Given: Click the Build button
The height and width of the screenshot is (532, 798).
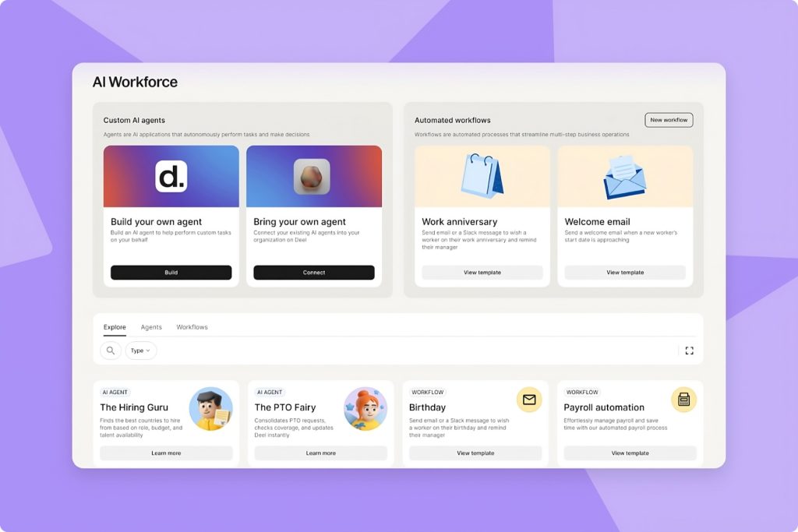Looking at the screenshot, I should pyautogui.click(x=171, y=273).
